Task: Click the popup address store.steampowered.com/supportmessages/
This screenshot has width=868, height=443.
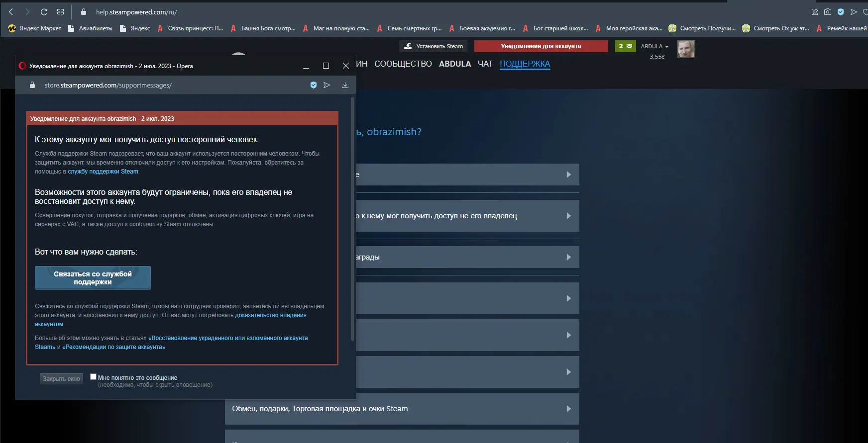Action: click(x=108, y=85)
